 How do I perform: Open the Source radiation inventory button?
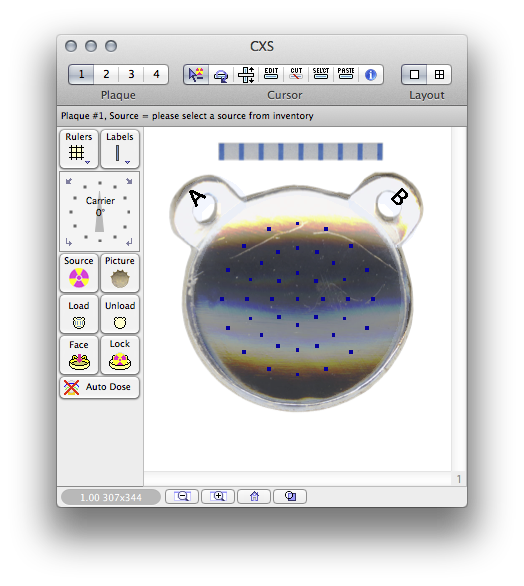(79, 273)
